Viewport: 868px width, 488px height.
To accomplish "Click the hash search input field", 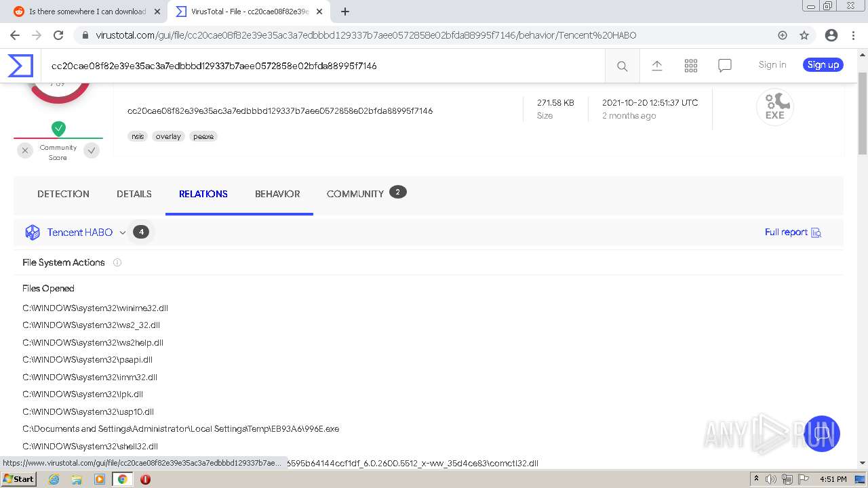I will [x=323, y=66].
